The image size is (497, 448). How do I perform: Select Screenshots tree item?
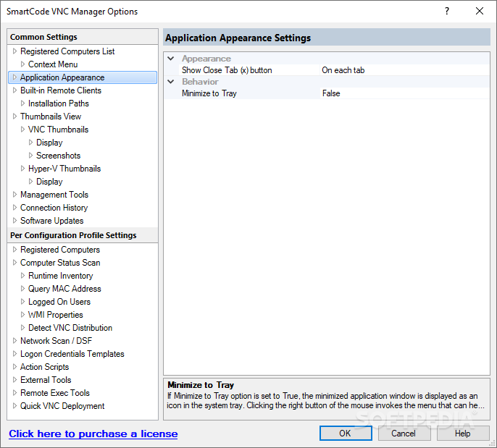tap(58, 156)
